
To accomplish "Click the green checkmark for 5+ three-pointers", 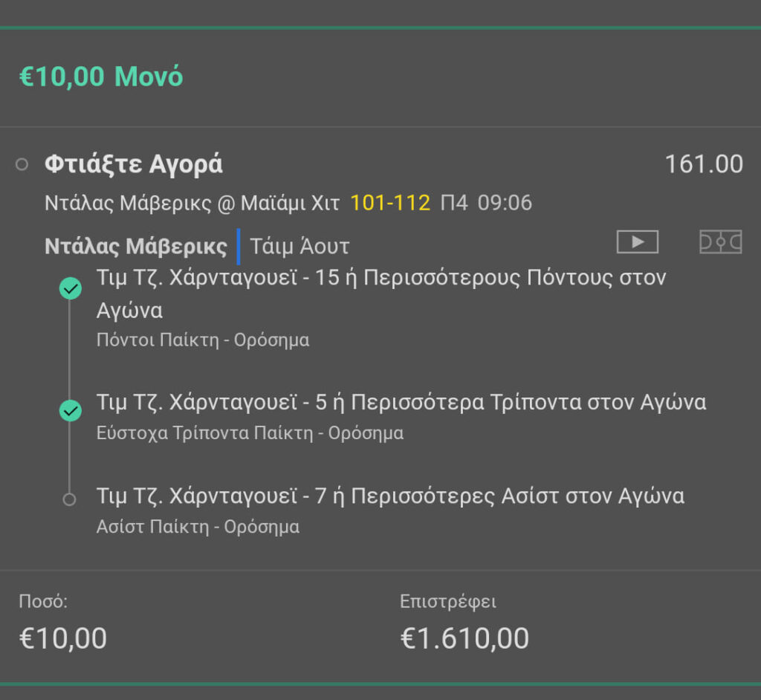I will (70, 410).
